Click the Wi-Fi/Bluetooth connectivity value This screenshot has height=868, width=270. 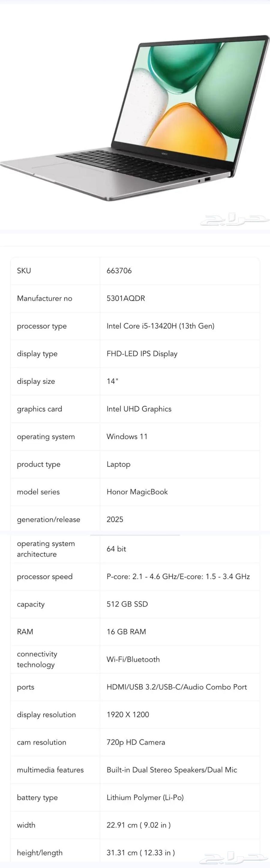pyautogui.click(x=133, y=659)
